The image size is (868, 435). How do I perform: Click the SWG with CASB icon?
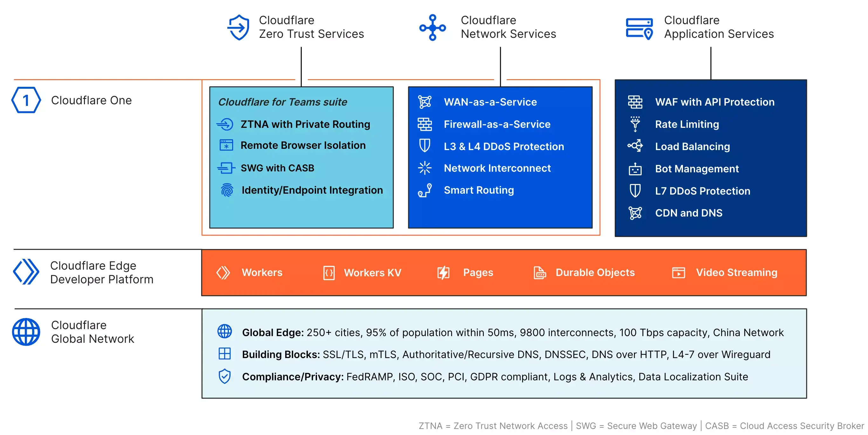click(x=226, y=168)
